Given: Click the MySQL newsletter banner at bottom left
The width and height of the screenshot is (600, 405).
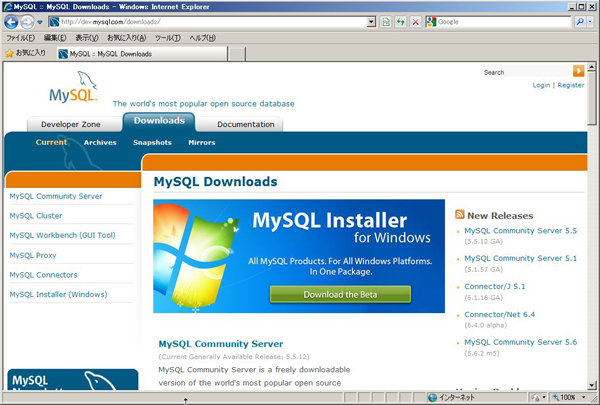Looking at the screenshot, I should [73, 379].
